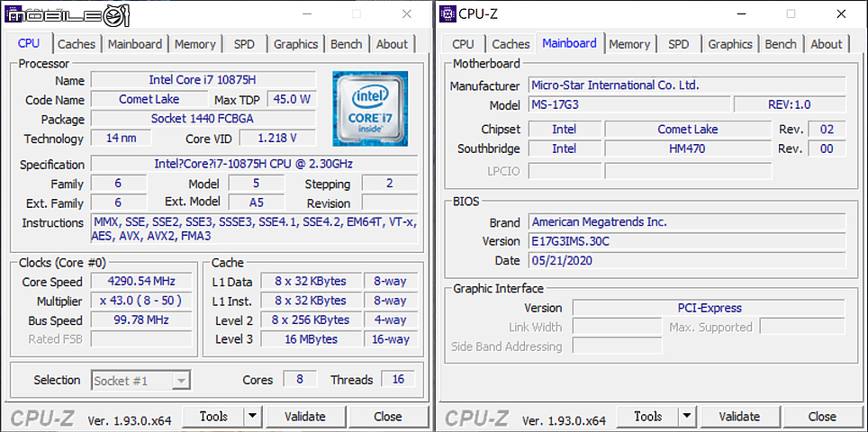Click Package value Socket 1440 FCBGA
Image resolution: width=868 pixels, height=432 pixels.
(x=203, y=119)
